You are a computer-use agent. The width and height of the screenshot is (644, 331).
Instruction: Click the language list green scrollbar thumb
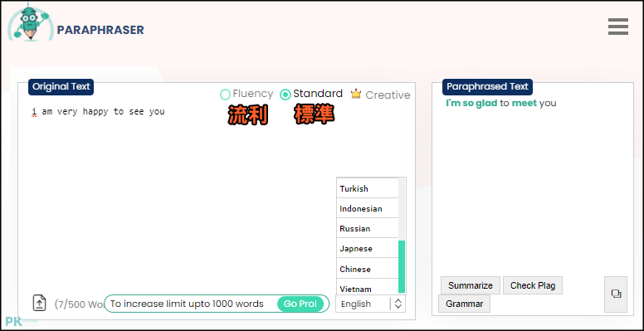(x=402, y=266)
